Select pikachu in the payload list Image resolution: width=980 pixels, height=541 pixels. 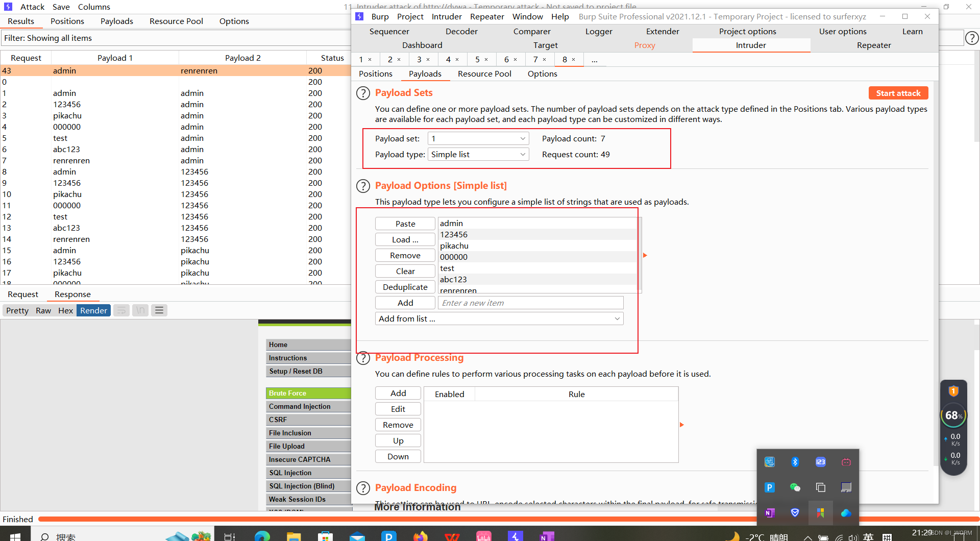coord(538,246)
